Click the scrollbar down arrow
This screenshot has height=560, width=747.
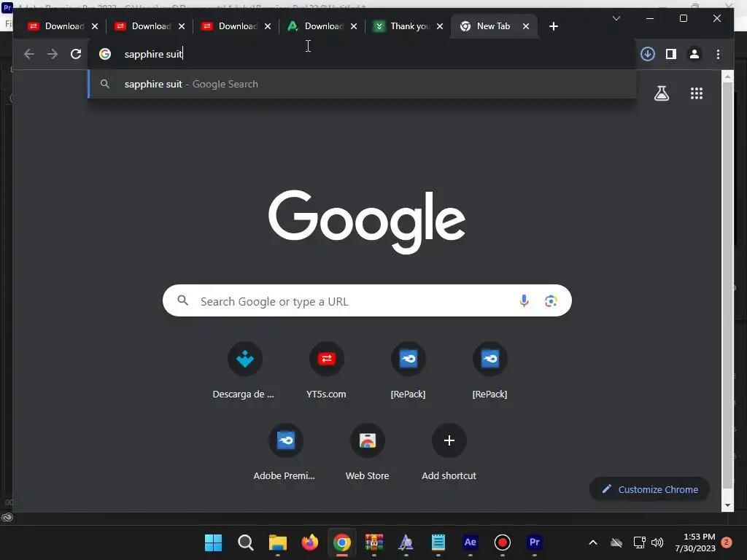click(727, 505)
